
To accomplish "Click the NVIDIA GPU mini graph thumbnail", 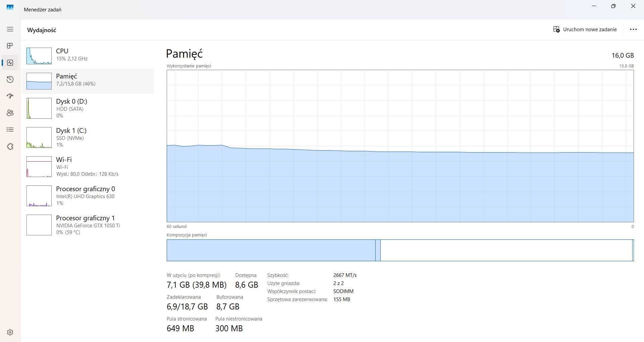I will [x=39, y=225].
